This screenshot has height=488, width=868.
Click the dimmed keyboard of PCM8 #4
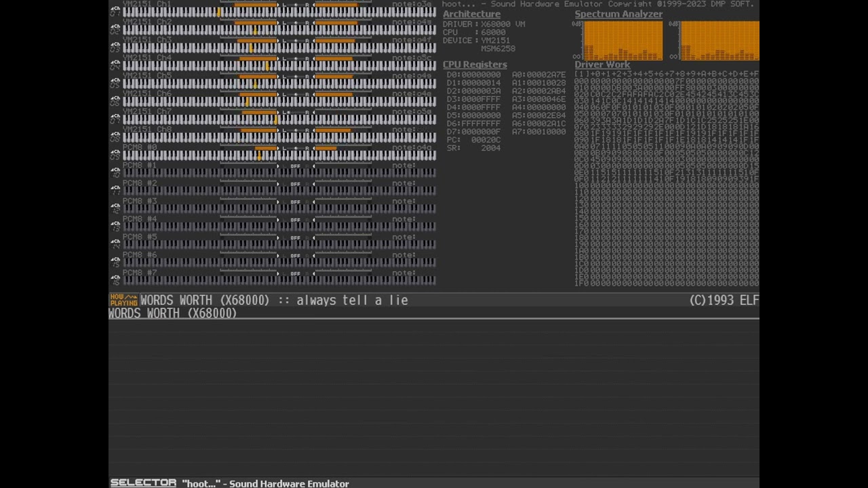coord(279,228)
